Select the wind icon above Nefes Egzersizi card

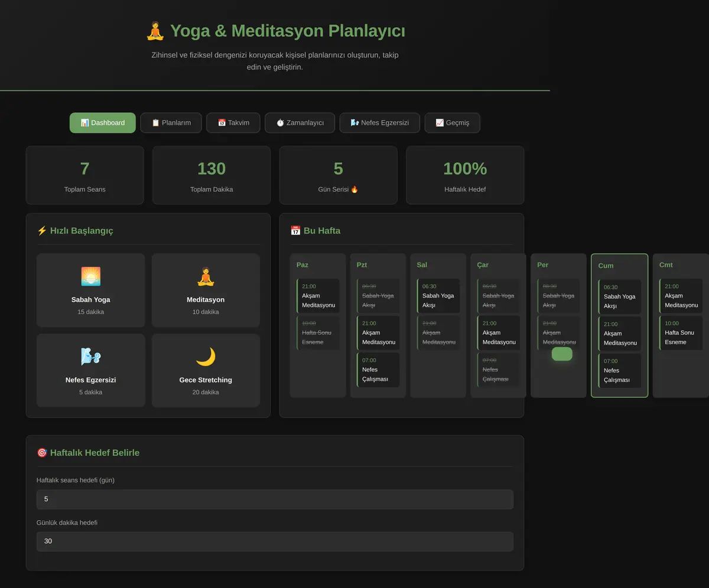[90, 357]
